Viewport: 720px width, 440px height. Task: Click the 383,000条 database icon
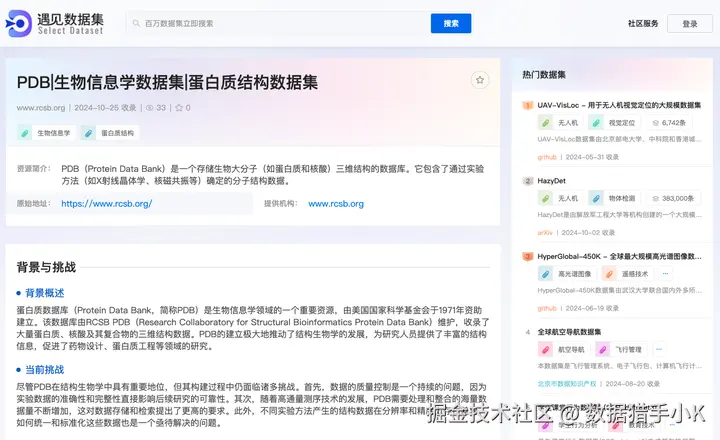pyautogui.click(x=656, y=198)
